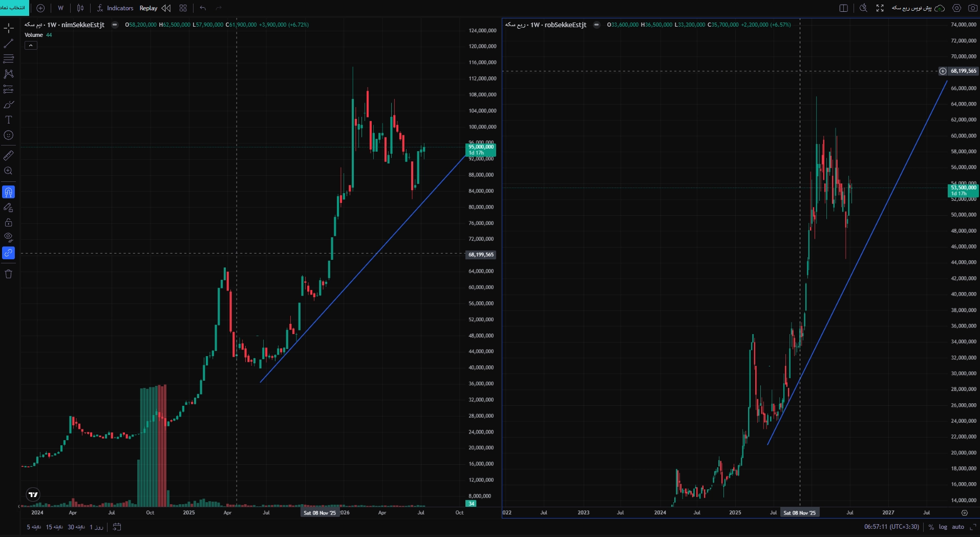This screenshot has width=980, height=537.
Task: Open the candlestick chart style selector
Action: point(80,8)
